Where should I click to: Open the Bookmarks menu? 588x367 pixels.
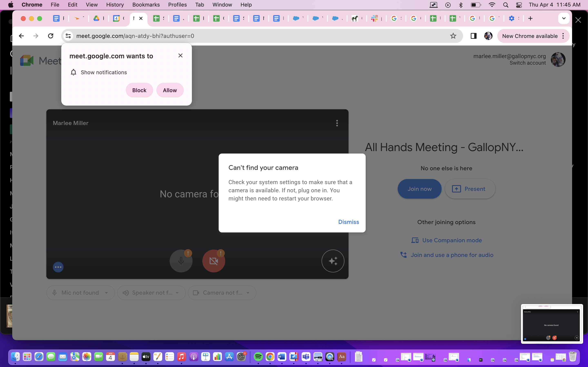pyautogui.click(x=146, y=5)
